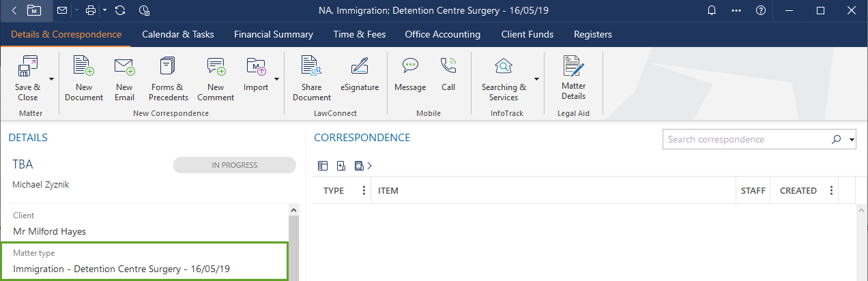This screenshot has width=868, height=281.
Task: Send a mobile Message
Action: (410, 67)
